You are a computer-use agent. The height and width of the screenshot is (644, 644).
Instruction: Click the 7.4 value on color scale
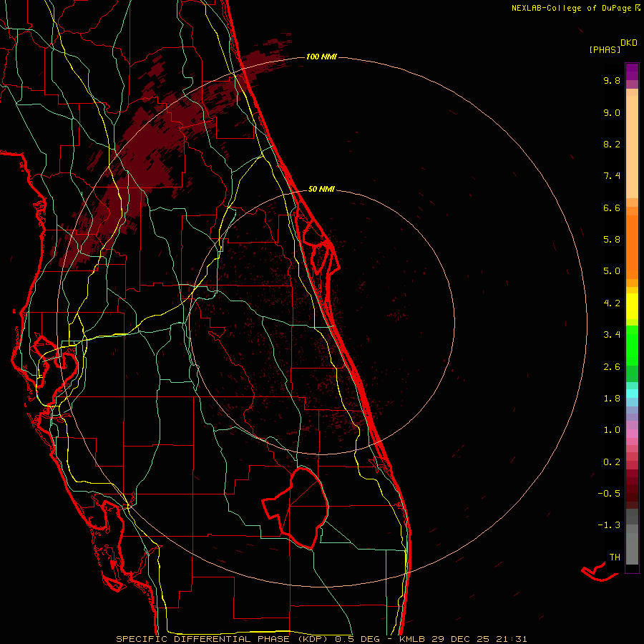pos(612,176)
